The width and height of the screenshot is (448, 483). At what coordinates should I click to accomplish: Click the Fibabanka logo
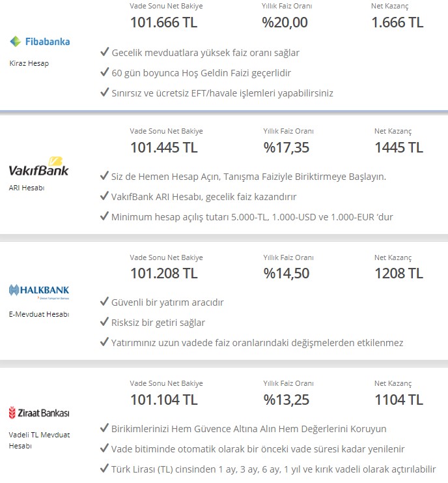(40, 42)
